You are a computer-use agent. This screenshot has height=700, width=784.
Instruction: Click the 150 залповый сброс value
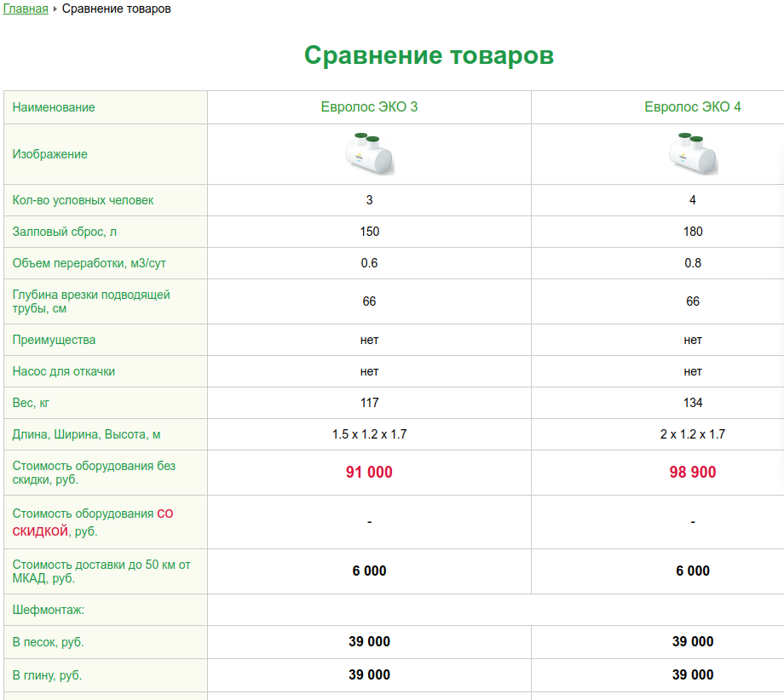(370, 232)
